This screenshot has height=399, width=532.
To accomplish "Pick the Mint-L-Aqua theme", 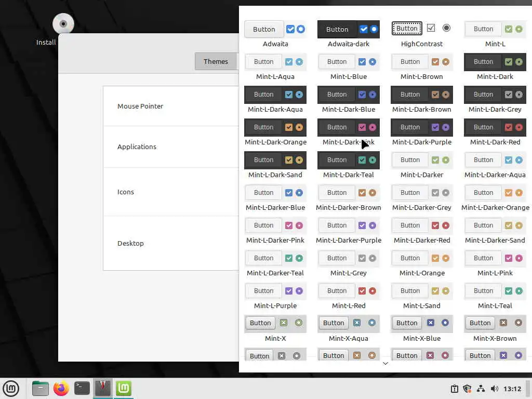I will [275, 67].
